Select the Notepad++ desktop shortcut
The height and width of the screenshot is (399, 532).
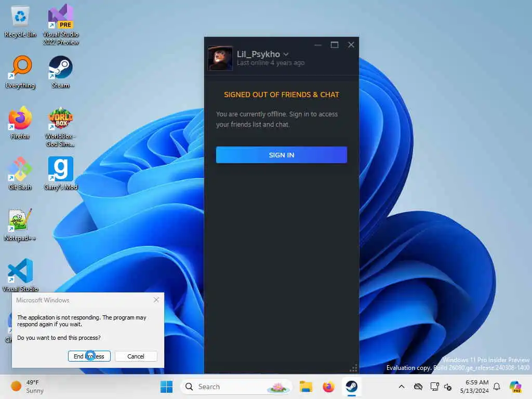(x=20, y=225)
